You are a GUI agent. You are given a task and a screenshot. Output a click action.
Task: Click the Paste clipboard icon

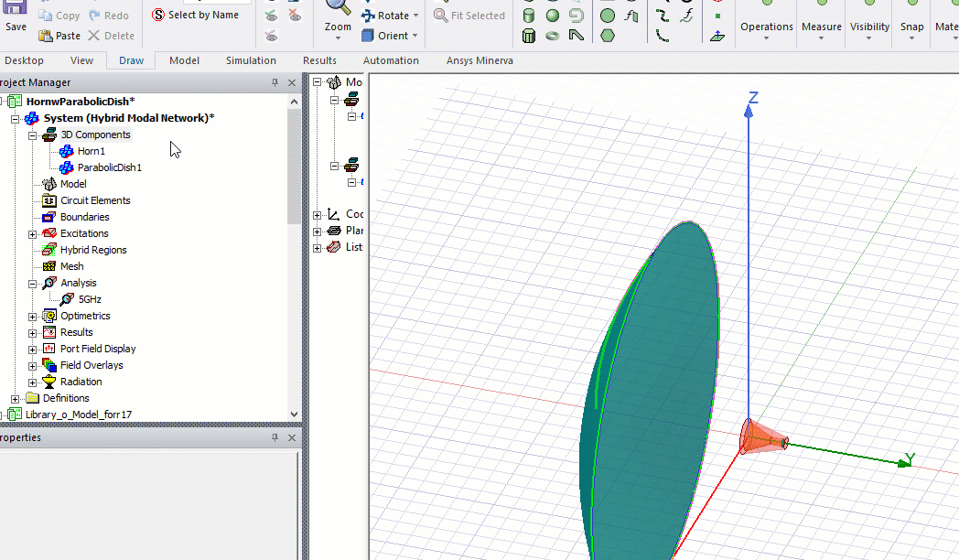(x=46, y=36)
